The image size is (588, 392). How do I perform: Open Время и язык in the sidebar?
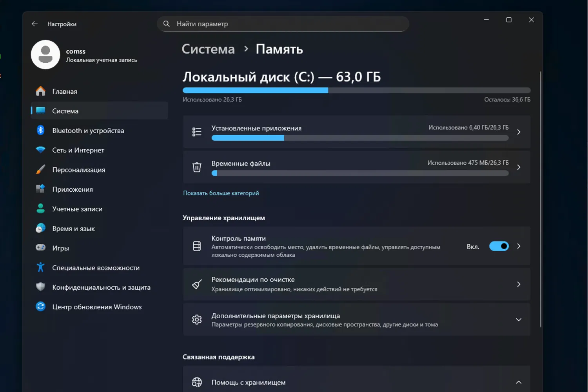point(100,229)
